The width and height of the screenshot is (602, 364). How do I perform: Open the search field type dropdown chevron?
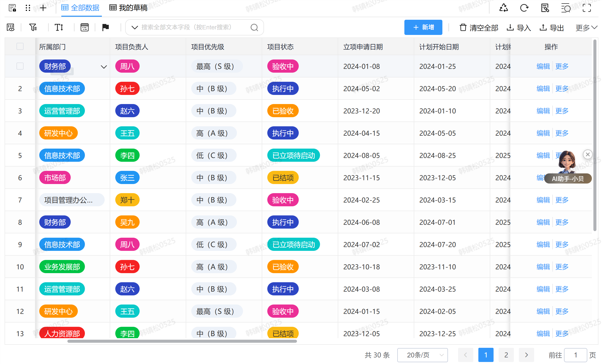[x=135, y=27]
